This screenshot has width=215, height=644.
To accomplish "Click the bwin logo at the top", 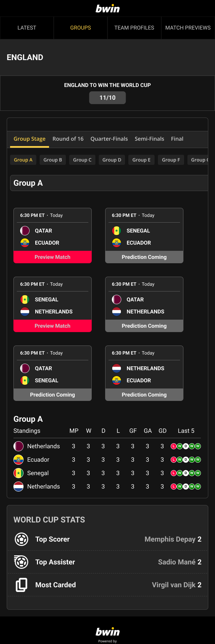I will 107,8.
